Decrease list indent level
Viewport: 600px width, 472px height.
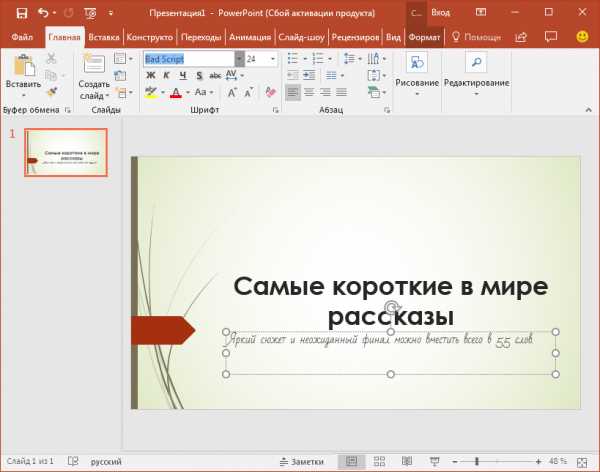tap(293, 75)
